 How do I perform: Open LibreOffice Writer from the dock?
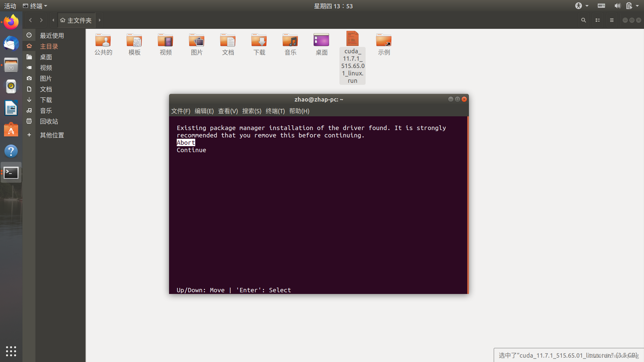click(x=11, y=108)
